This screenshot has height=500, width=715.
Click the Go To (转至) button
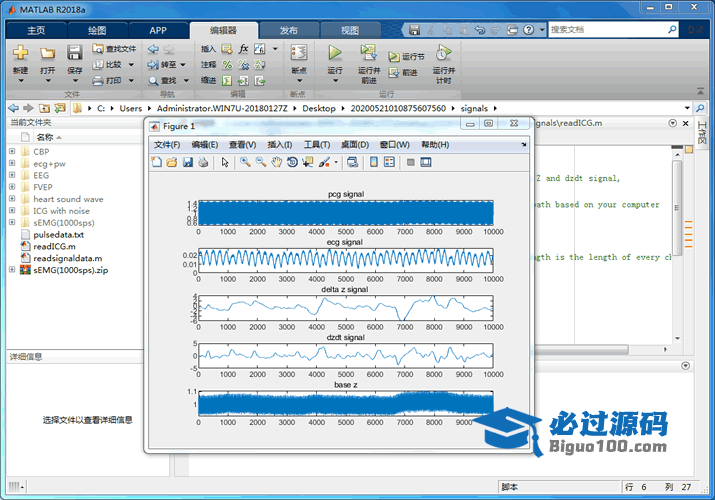[167, 65]
